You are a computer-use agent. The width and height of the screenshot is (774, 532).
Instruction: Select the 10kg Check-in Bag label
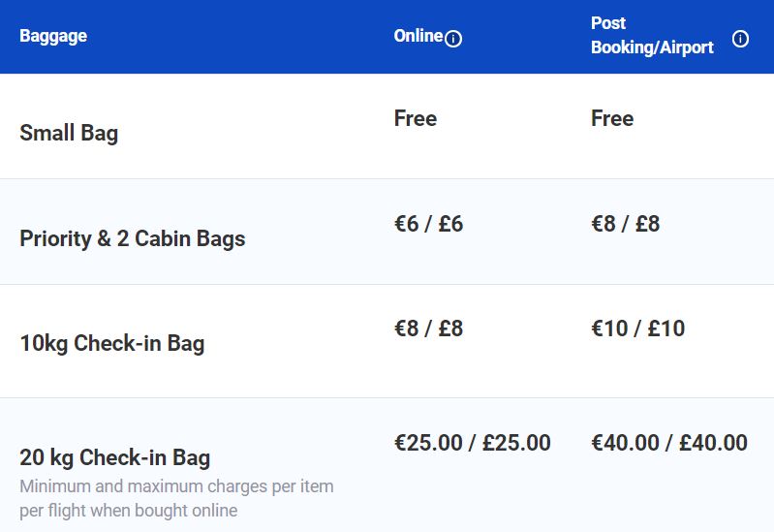pos(112,343)
